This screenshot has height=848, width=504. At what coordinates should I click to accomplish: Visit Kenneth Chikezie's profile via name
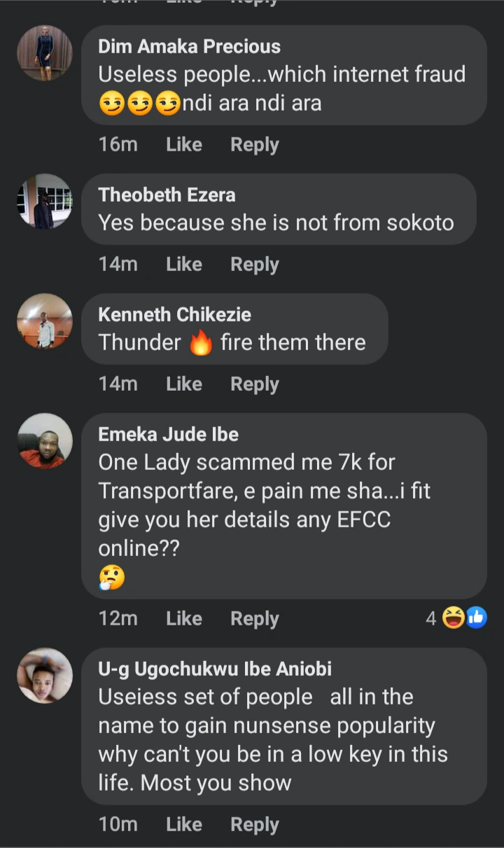(174, 314)
